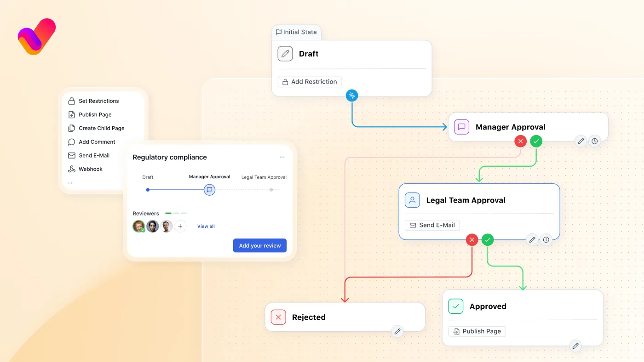The image size is (644, 362).
Task: Choose Set Restrictions from the actions list
Action: [93, 101]
